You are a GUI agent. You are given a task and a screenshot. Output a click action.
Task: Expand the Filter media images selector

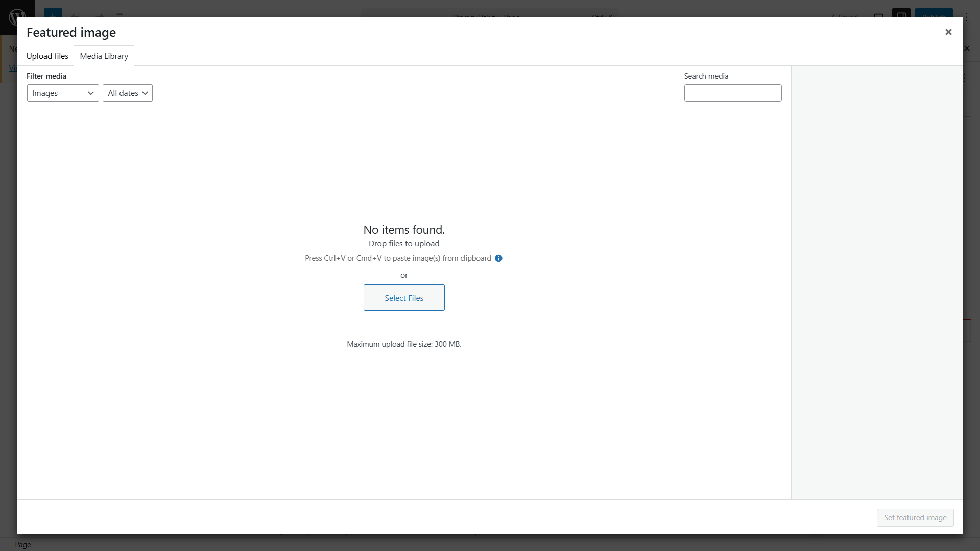pos(62,93)
